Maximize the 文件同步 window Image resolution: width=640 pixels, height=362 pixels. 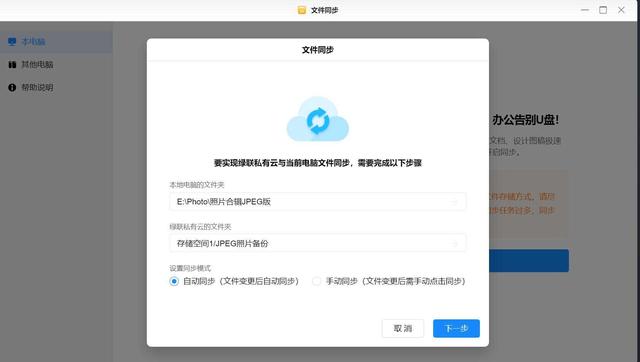point(603,10)
